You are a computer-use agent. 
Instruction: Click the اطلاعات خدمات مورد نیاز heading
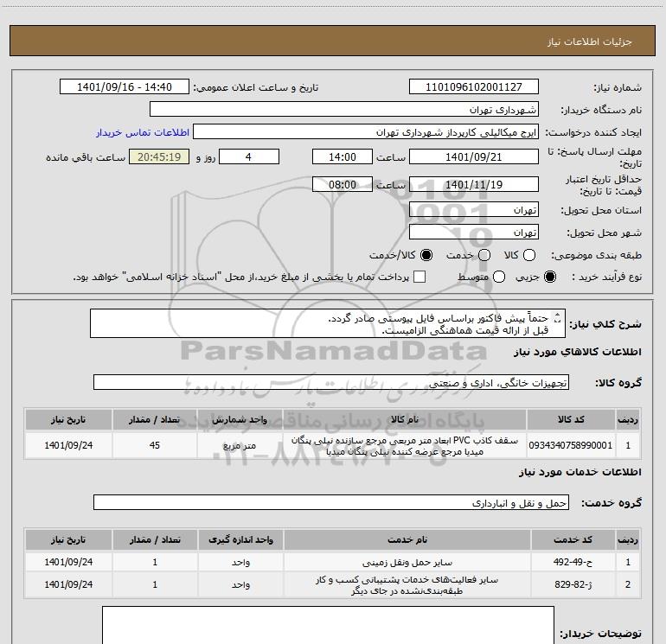580,472
